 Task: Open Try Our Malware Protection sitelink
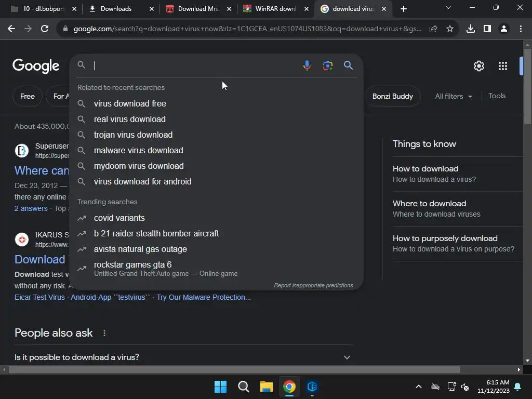[x=204, y=297]
